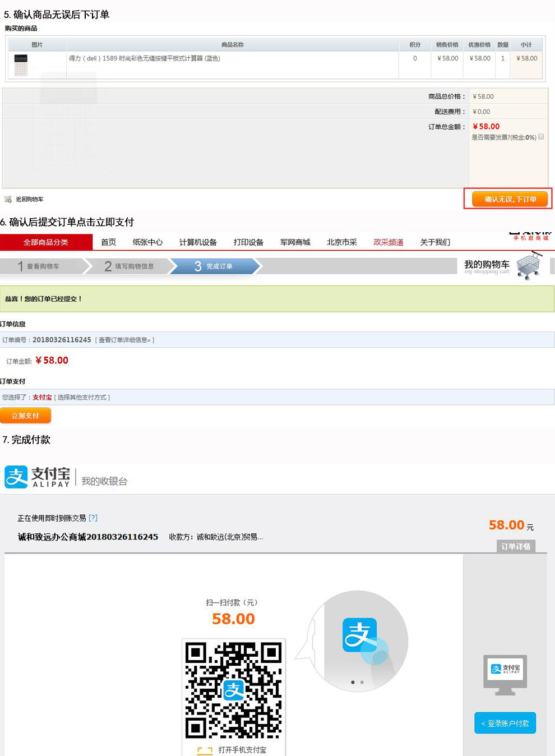Open product name 得力 deli 1589 calculator

(145, 58)
